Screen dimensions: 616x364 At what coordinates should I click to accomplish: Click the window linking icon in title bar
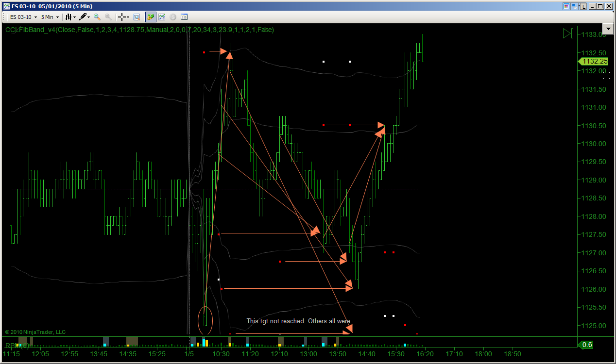574,6
